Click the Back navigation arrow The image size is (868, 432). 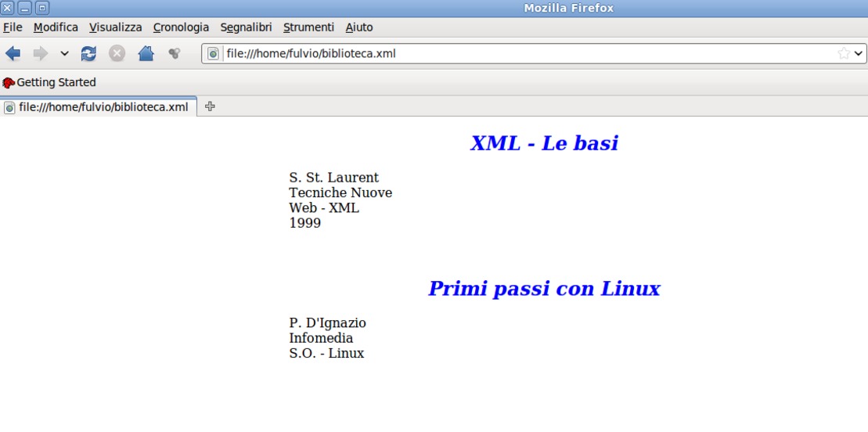pyautogui.click(x=13, y=54)
